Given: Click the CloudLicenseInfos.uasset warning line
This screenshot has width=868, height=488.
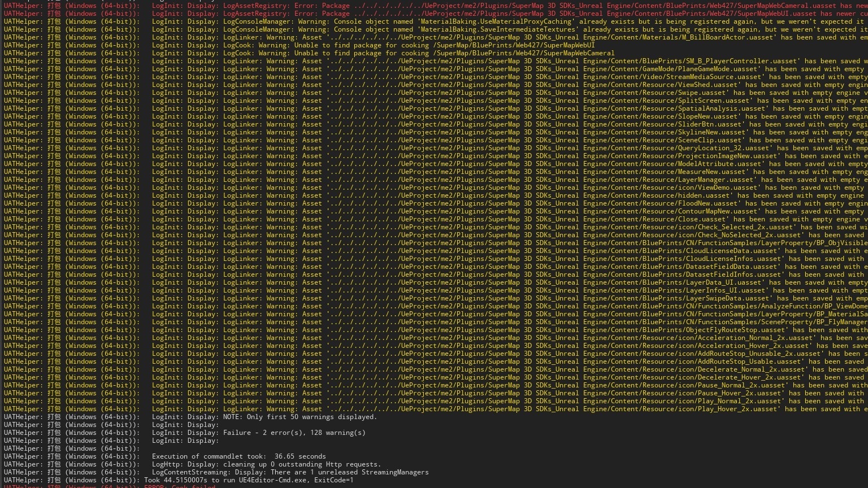Looking at the screenshot, I should coord(436,259).
